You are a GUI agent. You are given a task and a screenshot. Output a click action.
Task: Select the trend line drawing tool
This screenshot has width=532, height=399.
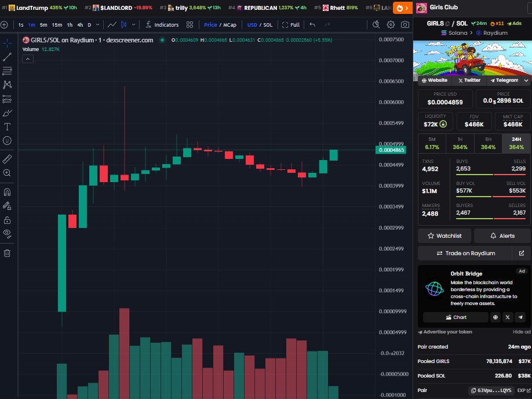(x=7, y=57)
